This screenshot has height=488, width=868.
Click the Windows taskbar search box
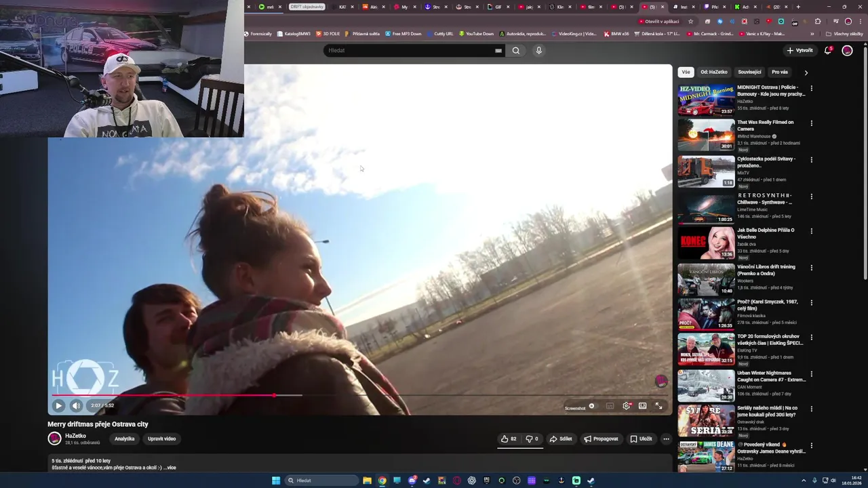coord(322,481)
